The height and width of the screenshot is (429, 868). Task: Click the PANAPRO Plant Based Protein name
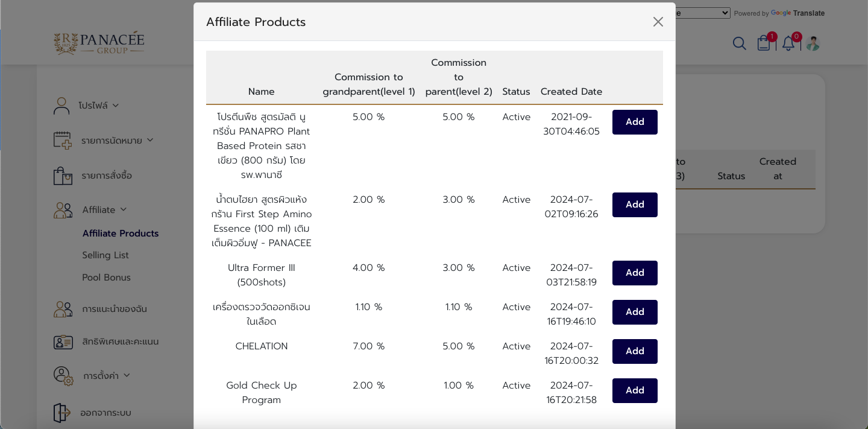(x=262, y=146)
